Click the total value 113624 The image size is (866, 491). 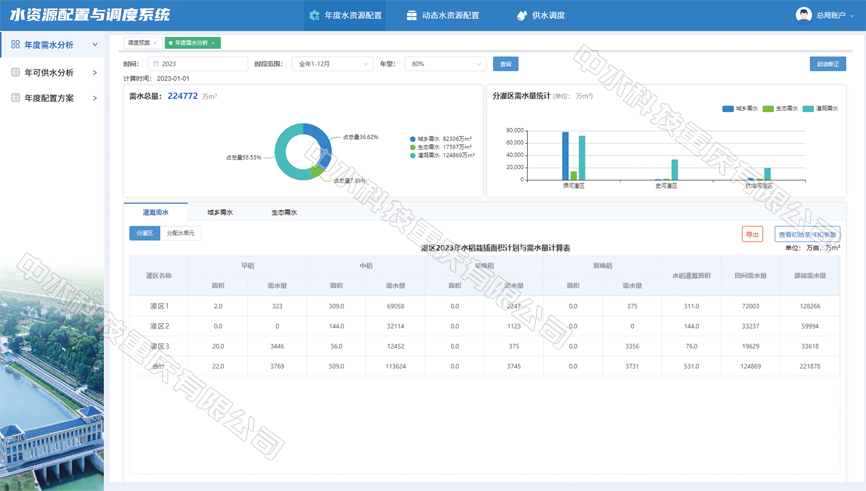[395, 366]
